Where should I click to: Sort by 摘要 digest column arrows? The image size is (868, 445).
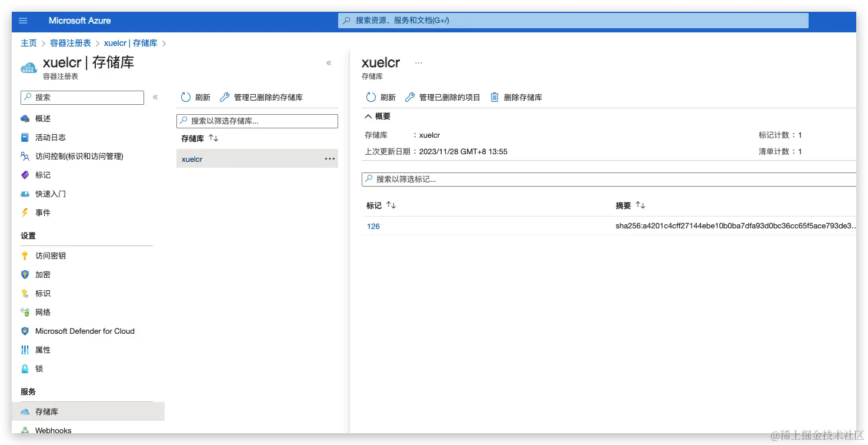[x=640, y=205]
